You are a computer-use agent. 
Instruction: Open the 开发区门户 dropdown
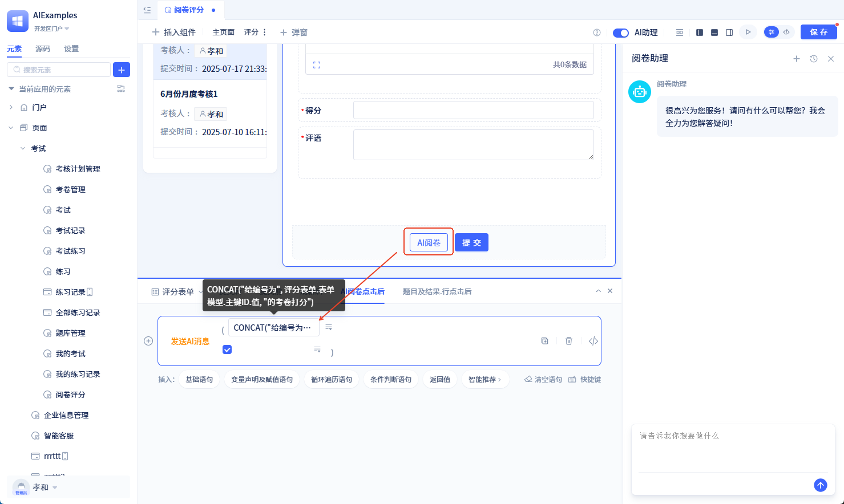pos(51,29)
